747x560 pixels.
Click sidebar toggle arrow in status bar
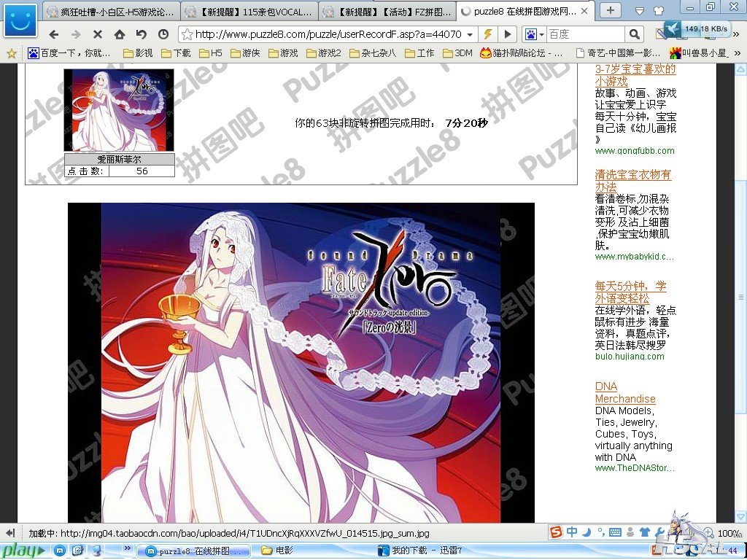10,533
